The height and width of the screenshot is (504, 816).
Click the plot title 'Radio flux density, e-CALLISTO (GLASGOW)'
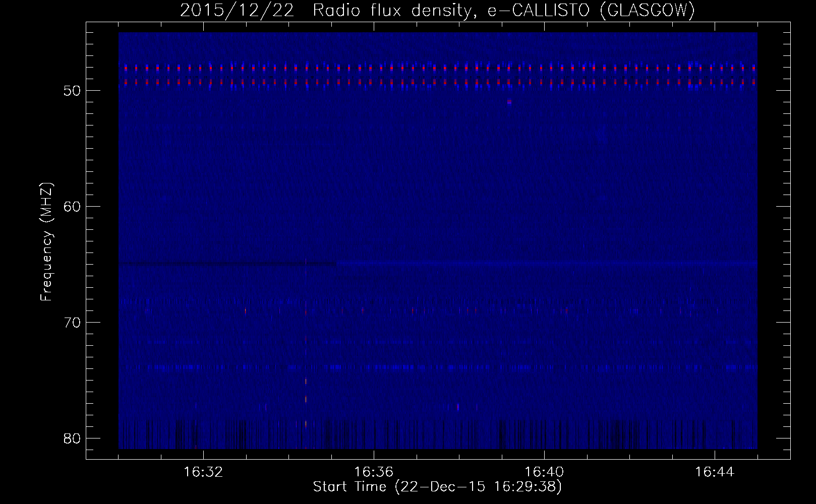click(504, 11)
